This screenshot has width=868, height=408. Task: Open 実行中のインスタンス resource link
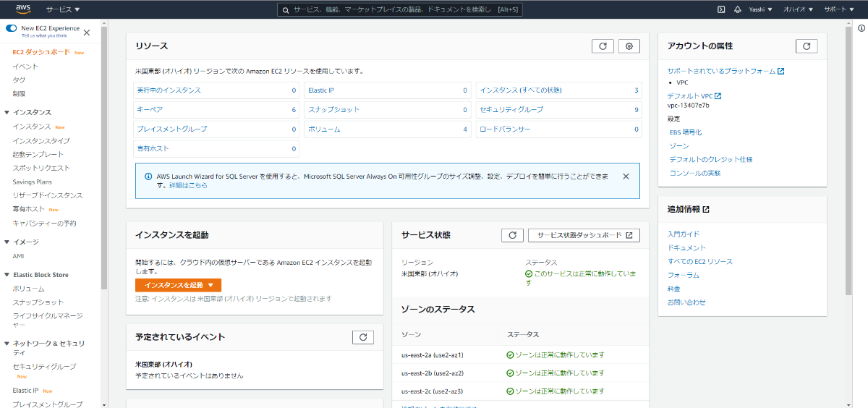169,90
